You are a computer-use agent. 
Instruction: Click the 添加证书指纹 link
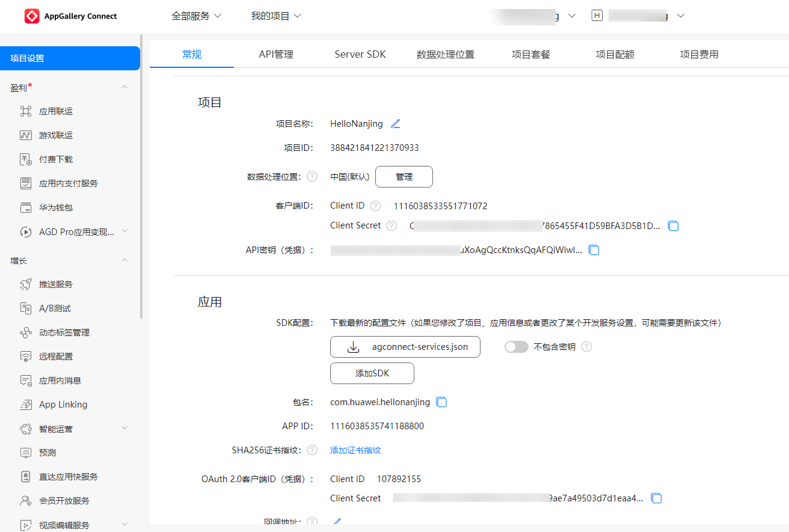point(355,450)
